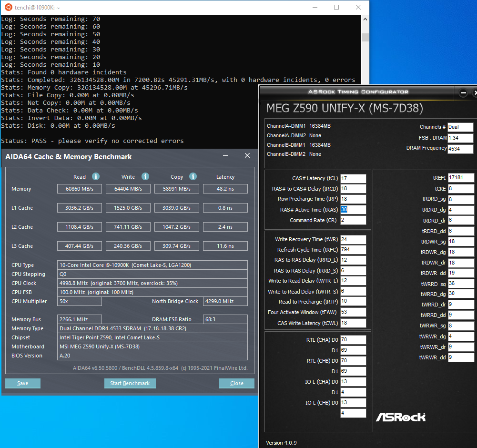Click the L3 Cache Copy value 309.74 GB/s
This screenshot has width=477, height=448.
[x=177, y=246]
